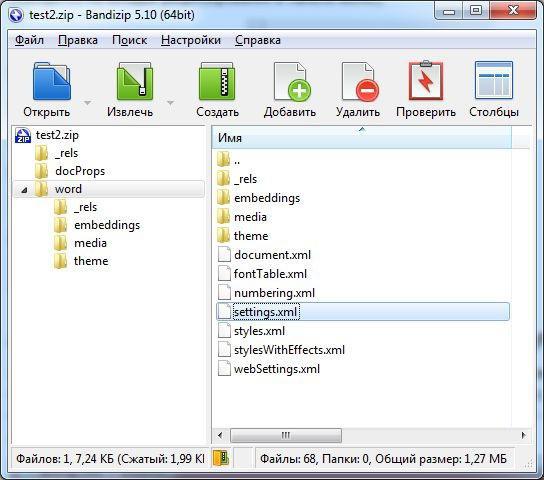This screenshot has height=480, width=544.
Task: Open the Правка menu
Action: (78, 40)
